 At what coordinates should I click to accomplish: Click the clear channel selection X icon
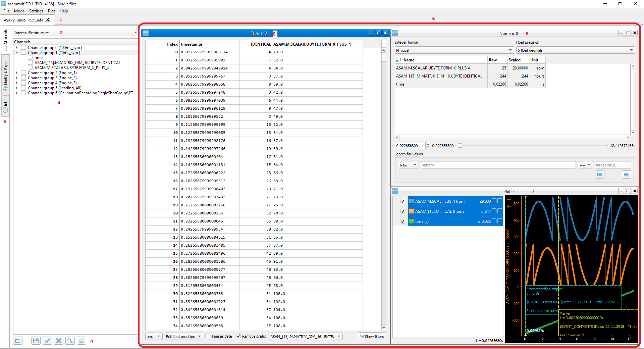point(59,341)
